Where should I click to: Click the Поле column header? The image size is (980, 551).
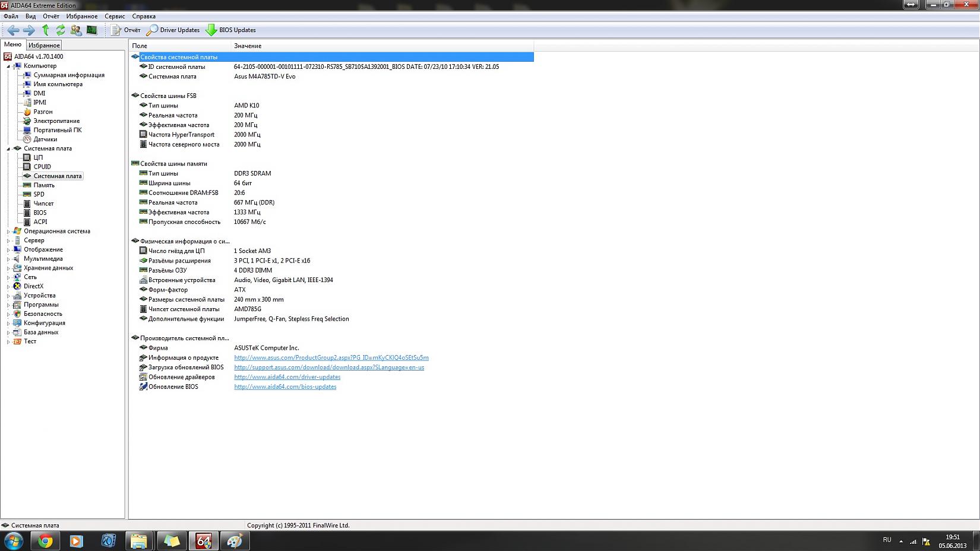coord(180,46)
